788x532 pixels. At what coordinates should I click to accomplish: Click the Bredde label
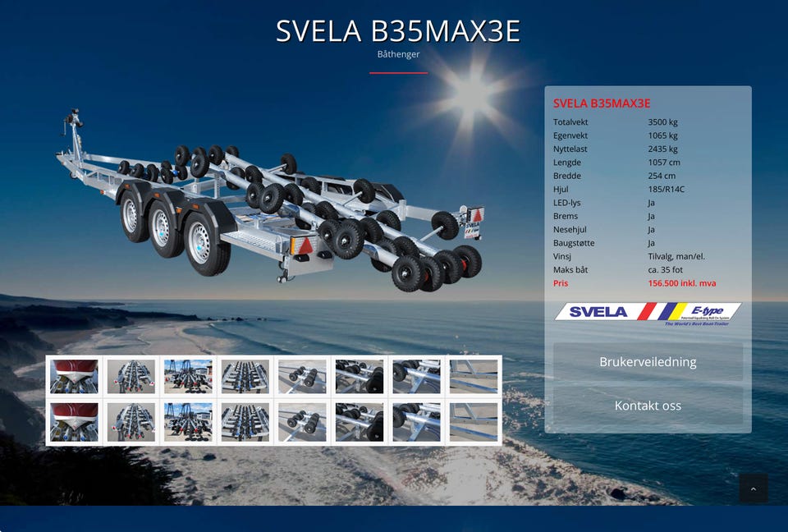[x=567, y=176]
